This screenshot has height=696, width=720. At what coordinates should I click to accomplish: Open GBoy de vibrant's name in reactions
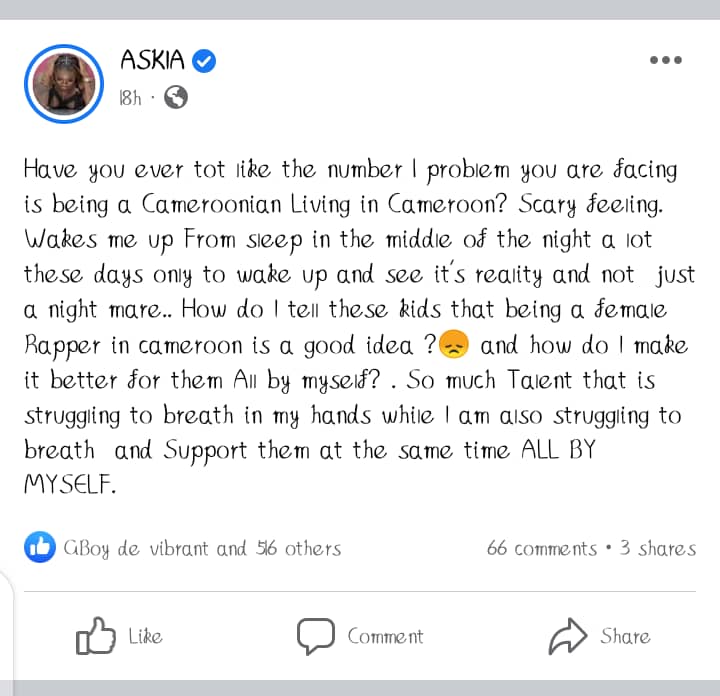(136, 549)
